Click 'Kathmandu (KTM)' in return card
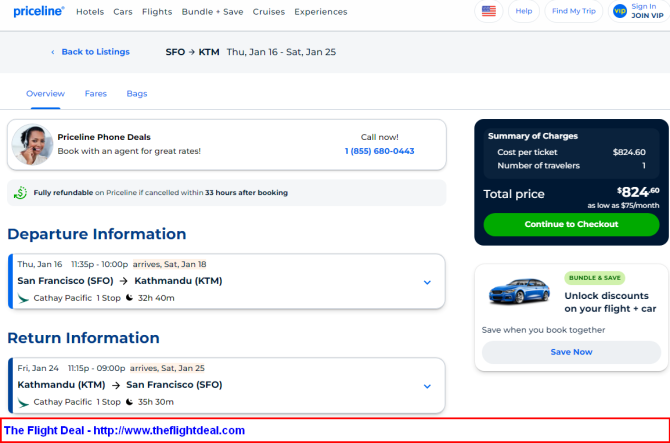The width and height of the screenshot is (670, 443). [61, 385]
